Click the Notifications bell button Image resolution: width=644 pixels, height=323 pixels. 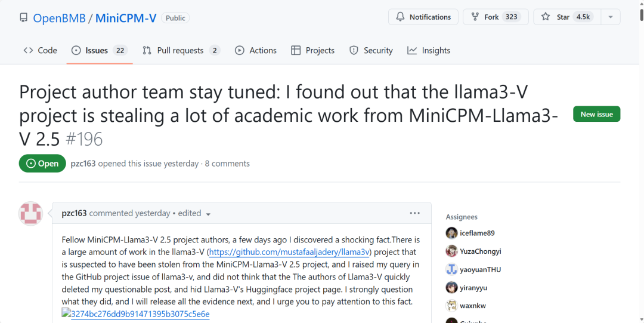tap(423, 17)
